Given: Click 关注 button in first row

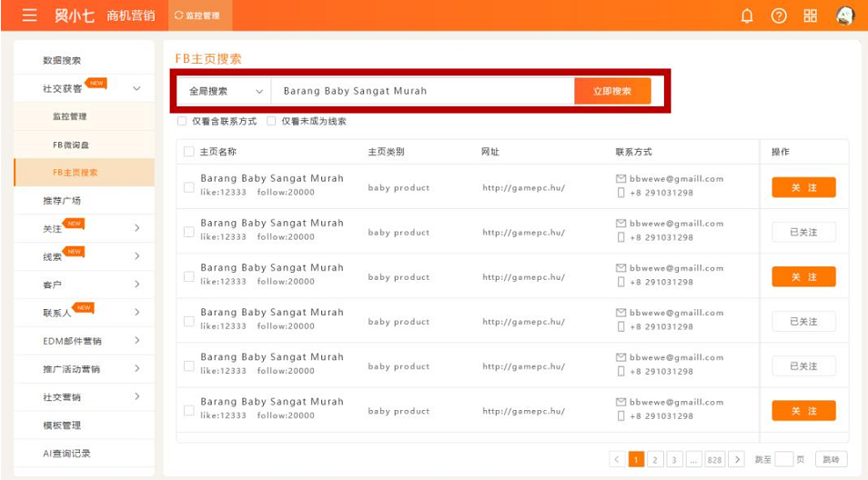Looking at the screenshot, I should pyautogui.click(x=803, y=187).
